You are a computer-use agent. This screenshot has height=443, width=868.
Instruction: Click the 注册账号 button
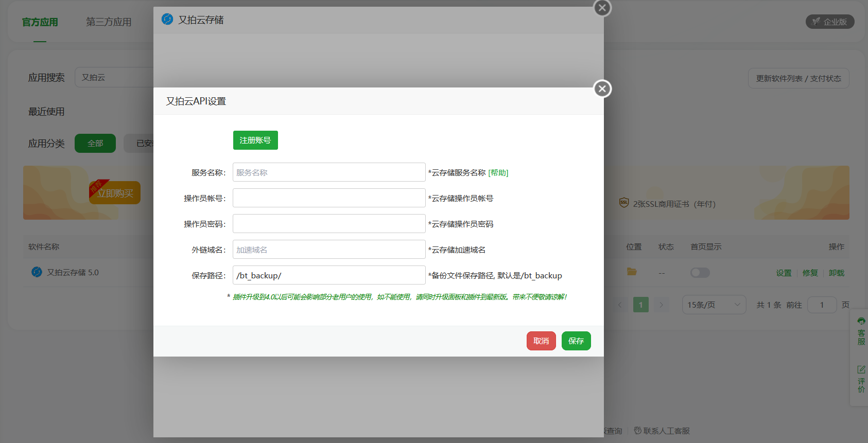(255, 140)
